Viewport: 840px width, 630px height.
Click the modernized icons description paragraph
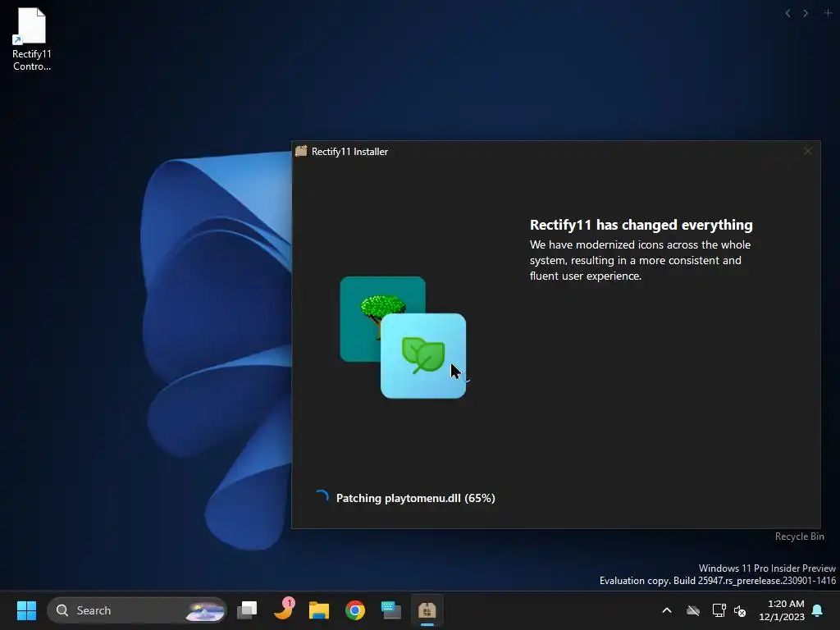tap(640, 260)
